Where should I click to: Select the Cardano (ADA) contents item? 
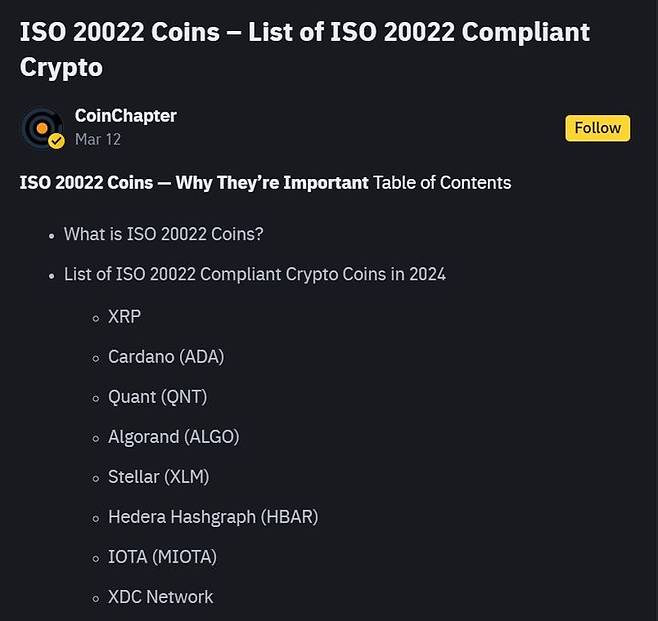[x=166, y=356]
